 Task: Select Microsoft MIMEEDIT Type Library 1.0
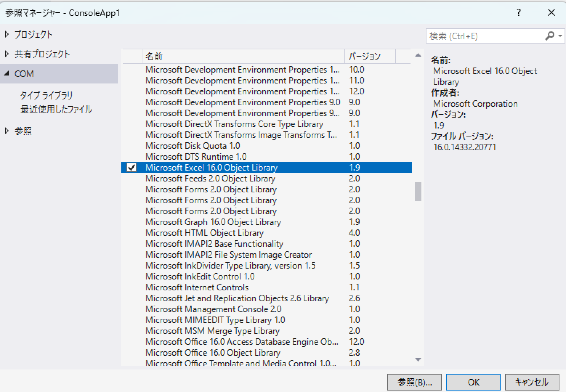tap(267, 320)
